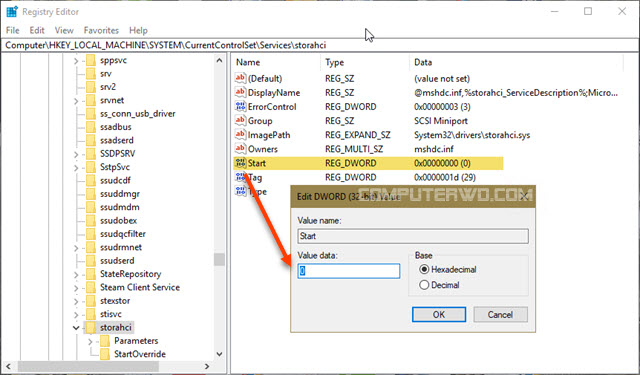Click the sppsvc folder icon

(x=91, y=60)
